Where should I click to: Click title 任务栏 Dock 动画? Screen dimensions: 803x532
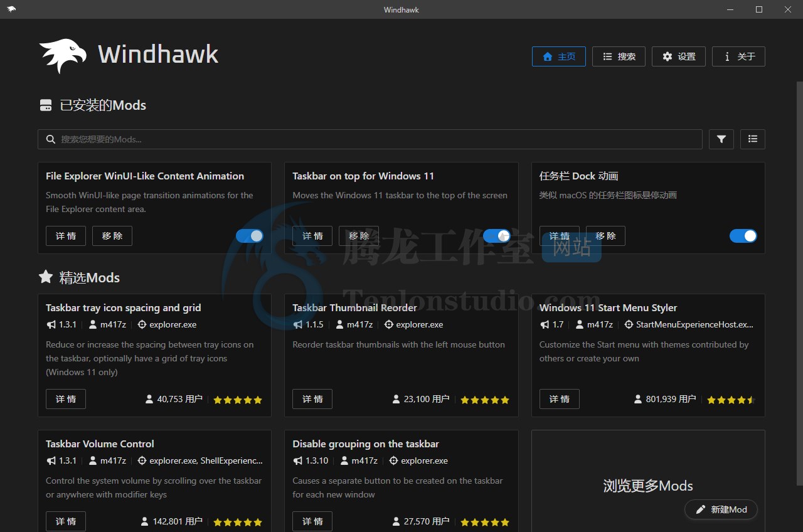coord(579,176)
